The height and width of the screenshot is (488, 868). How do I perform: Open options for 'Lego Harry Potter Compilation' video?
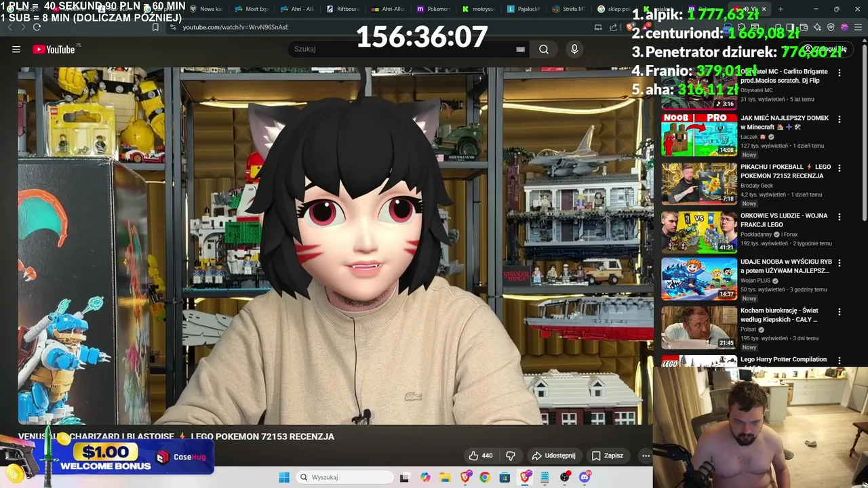pyautogui.click(x=840, y=361)
